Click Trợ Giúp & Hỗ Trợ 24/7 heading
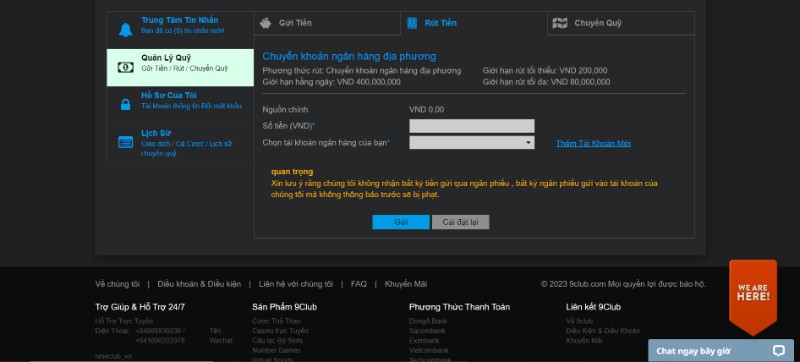Image resolution: width=800 pixels, height=362 pixels. tap(140, 307)
